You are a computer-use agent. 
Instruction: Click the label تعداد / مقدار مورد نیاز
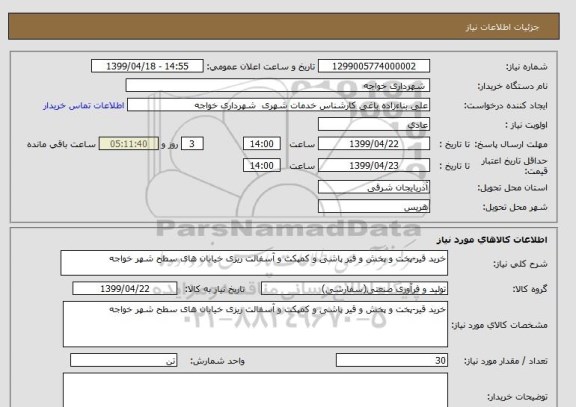click(505, 361)
